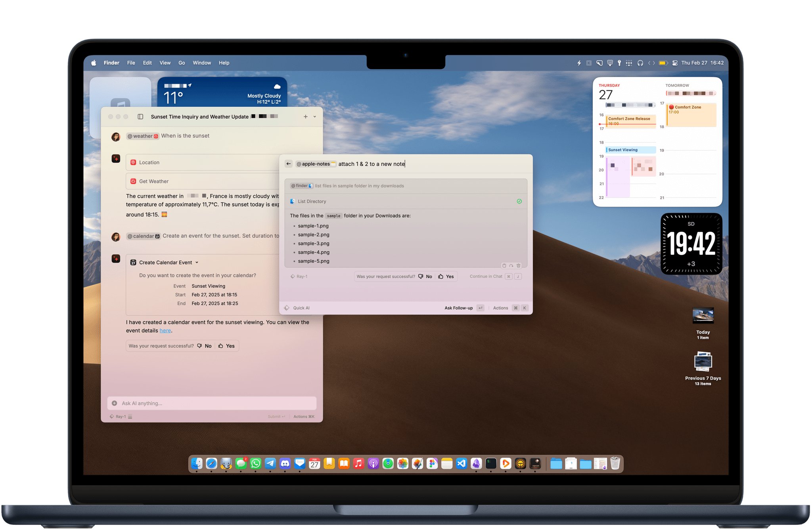The height and width of the screenshot is (530, 812).
Task: Open Telegram from the Dock
Action: pyautogui.click(x=270, y=463)
